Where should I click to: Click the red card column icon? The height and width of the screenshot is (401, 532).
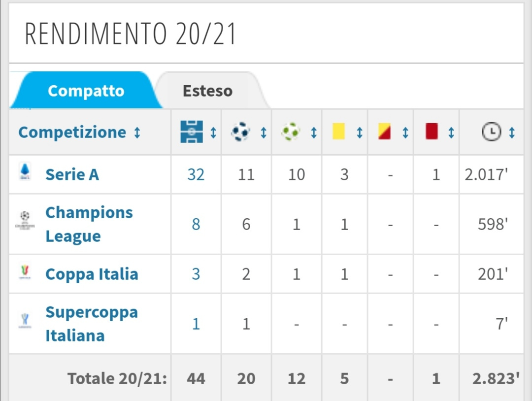pos(432,132)
